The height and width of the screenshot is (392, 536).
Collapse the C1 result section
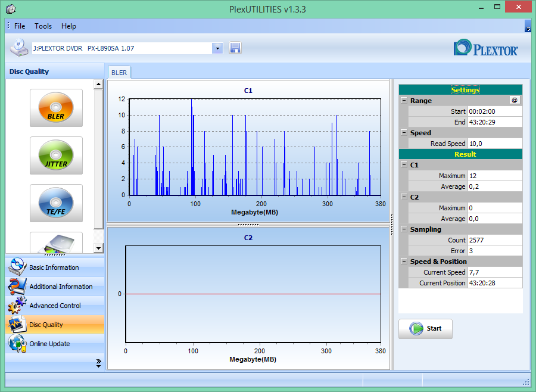[x=404, y=165]
